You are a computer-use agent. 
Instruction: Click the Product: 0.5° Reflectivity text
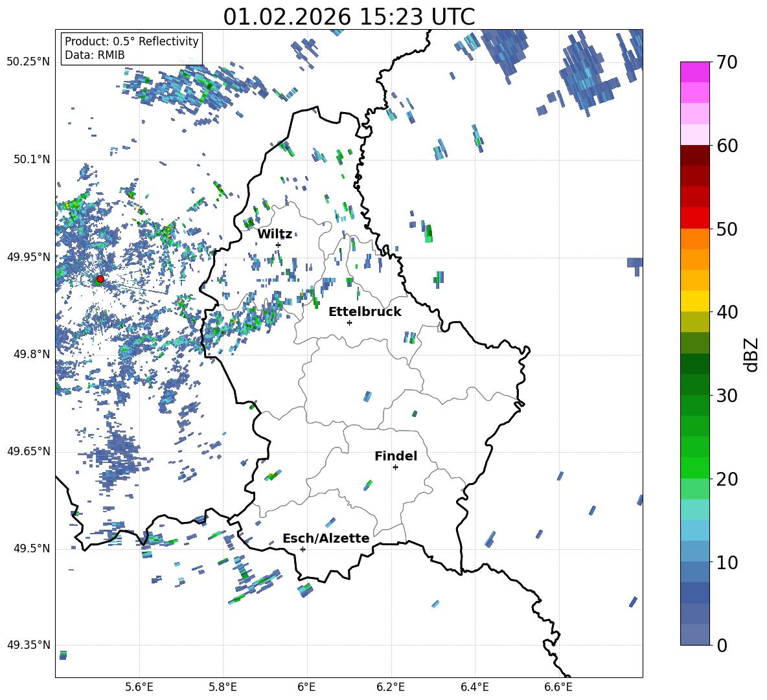[x=132, y=41]
